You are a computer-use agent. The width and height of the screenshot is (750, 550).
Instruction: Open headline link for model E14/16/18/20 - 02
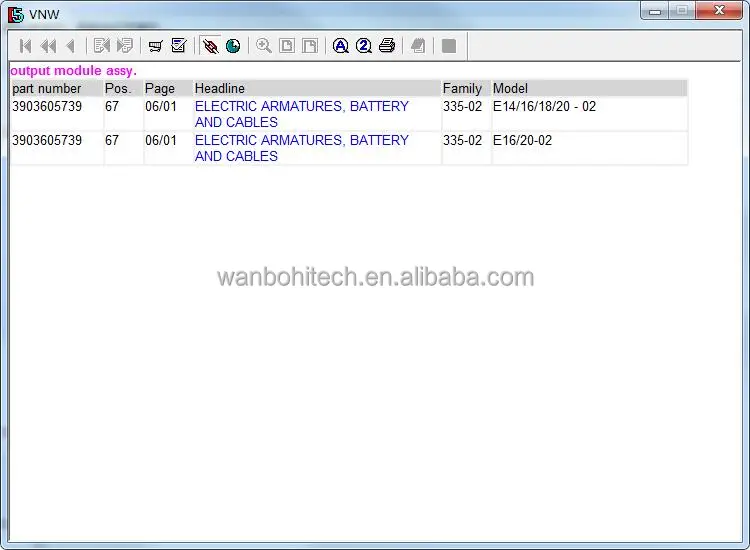click(x=302, y=114)
